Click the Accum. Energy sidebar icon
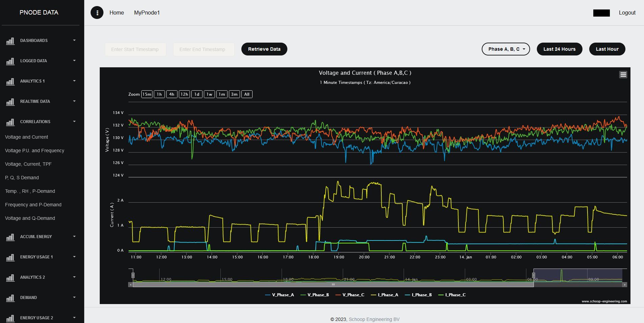The height and width of the screenshot is (323, 644). pyautogui.click(x=10, y=237)
